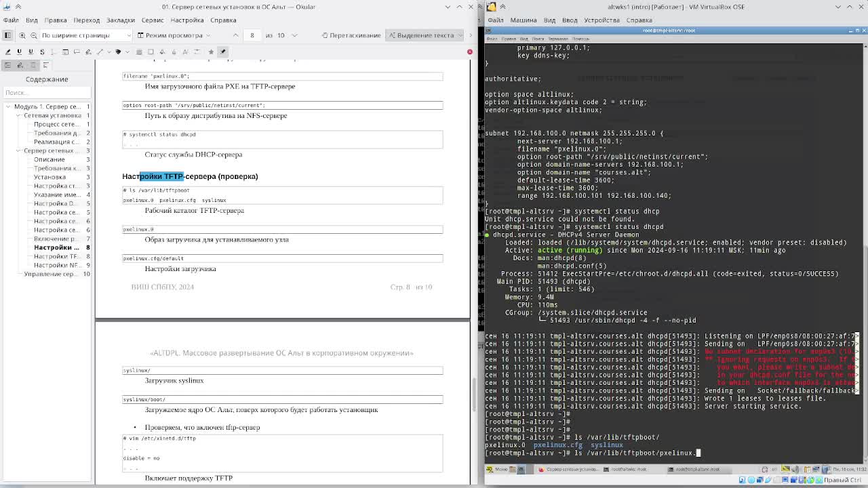
Task: Open Okular 'Вид' menu
Action: 32,20
